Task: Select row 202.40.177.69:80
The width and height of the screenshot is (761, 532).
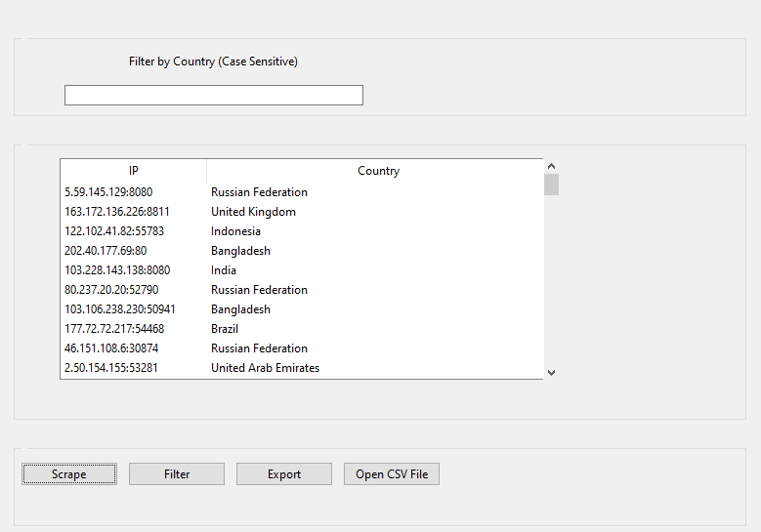Action: pos(302,251)
